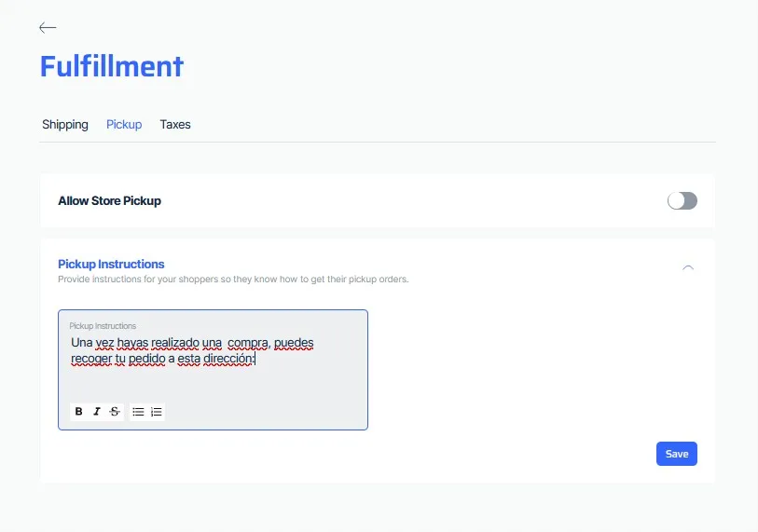Enable the Allow Store Pickup switch
The height and width of the screenshot is (532, 758).
point(682,200)
